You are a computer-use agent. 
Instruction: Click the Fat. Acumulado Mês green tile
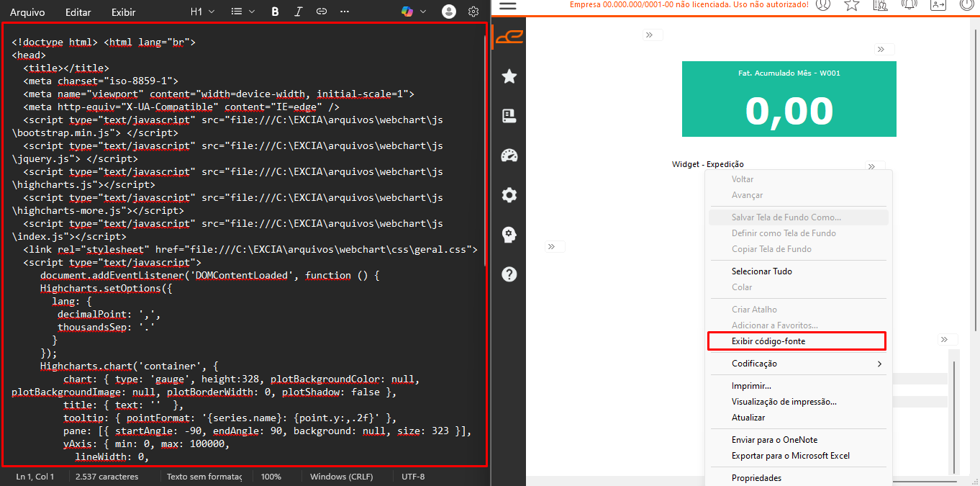[x=789, y=99]
